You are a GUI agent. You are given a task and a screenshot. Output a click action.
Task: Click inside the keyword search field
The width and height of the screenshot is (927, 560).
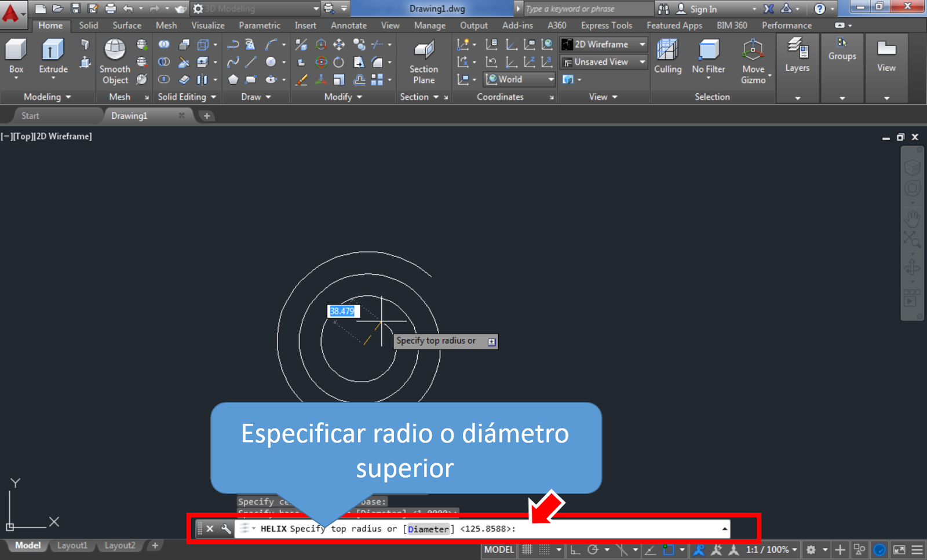coord(585,9)
